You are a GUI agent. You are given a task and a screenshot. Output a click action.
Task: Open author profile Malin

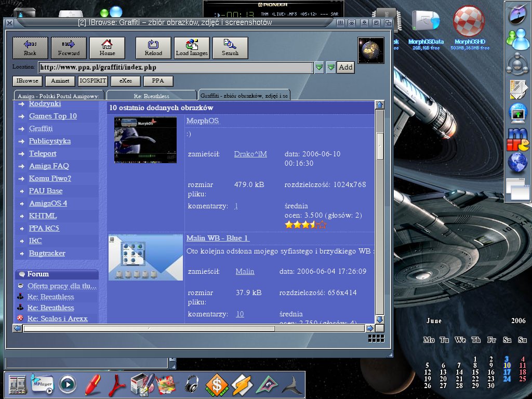pyautogui.click(x=245, y=271)
